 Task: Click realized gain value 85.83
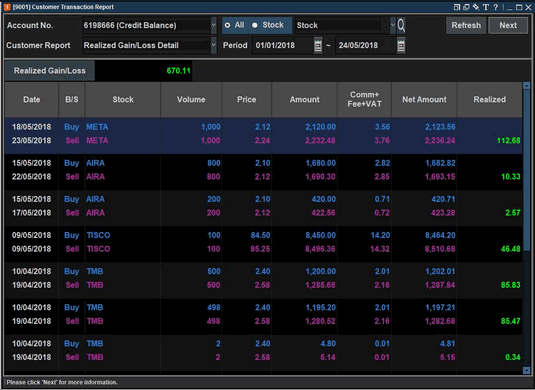click(510, 285)
